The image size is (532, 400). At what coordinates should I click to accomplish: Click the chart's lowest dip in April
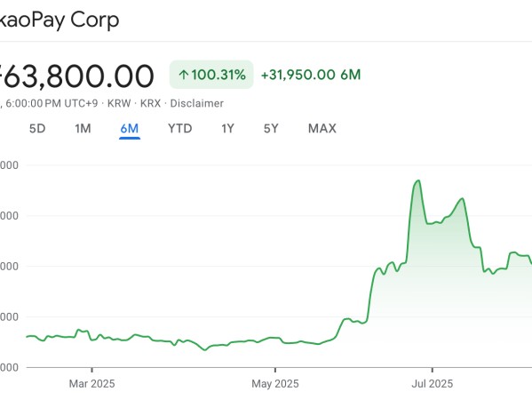205,349
